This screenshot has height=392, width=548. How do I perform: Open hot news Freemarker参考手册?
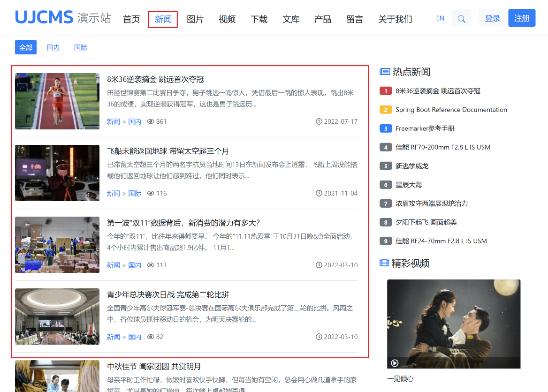click(425, 128)
